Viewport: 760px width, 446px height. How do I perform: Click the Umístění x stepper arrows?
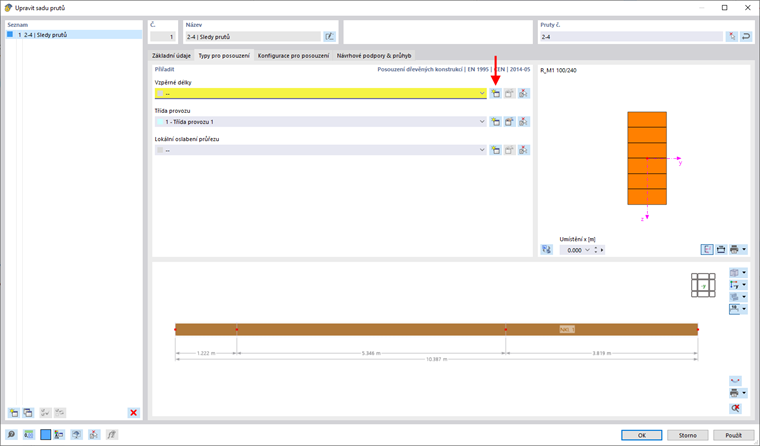coord(596,250)
